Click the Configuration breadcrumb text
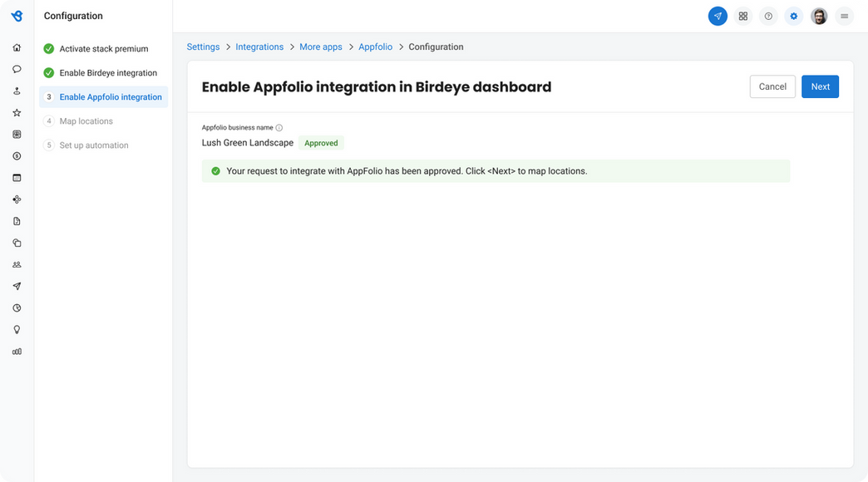 pyautogui.click(x=436, y=47)
